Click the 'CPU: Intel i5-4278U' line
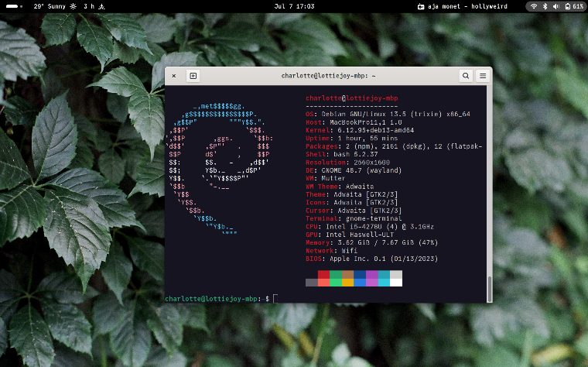 370,227
